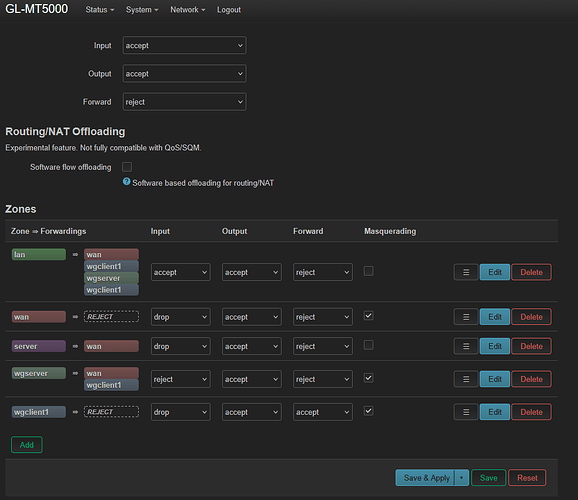The image size is (578, 500).
Task: Click the drag handle icon for server zone
Action: coord(466,346)
